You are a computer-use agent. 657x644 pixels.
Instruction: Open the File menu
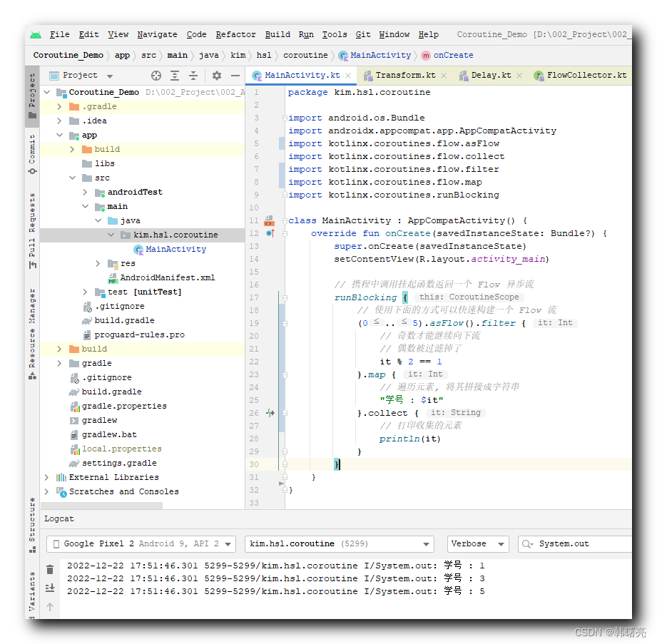(x=59, y=35)
